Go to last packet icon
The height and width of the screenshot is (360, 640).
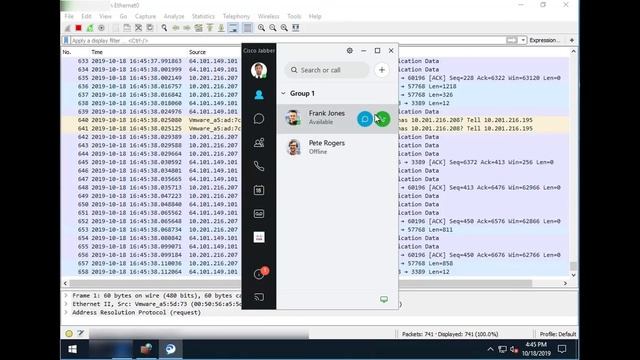(221, 28)
